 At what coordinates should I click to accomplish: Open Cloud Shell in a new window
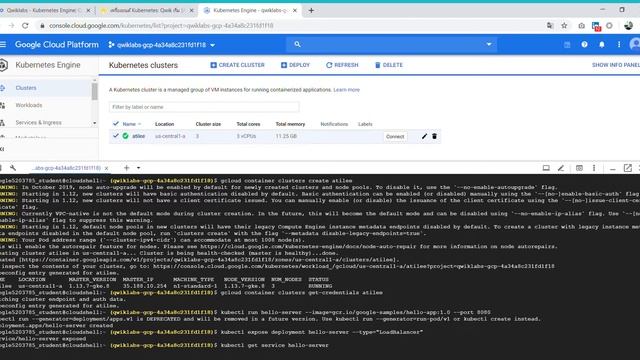click(x=628, y=168)
